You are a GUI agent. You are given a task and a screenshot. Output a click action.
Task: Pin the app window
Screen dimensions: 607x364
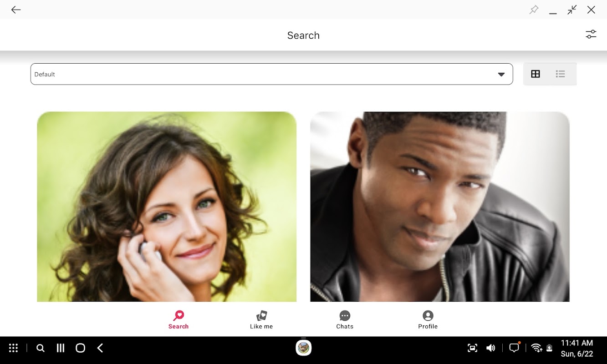click(x=534, y=10)
